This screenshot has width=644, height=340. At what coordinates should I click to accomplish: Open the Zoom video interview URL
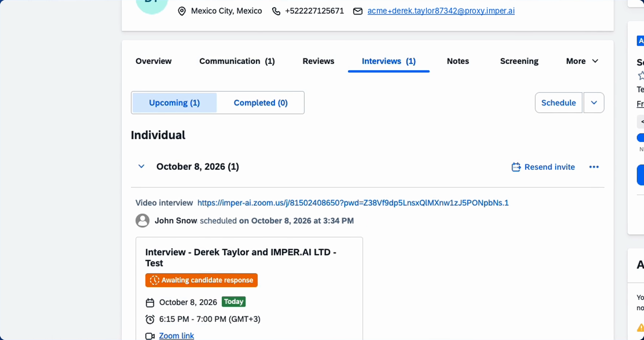click(353, 203)
